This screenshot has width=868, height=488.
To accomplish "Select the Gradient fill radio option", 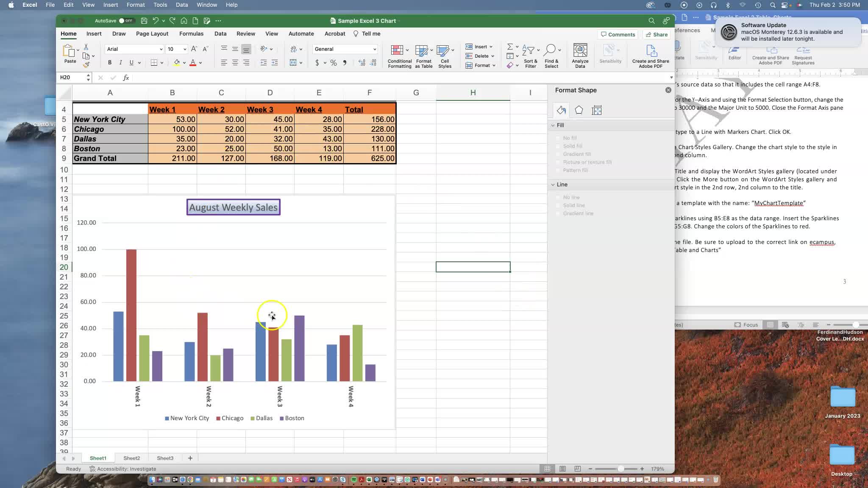I will click(x=558, y=154).
